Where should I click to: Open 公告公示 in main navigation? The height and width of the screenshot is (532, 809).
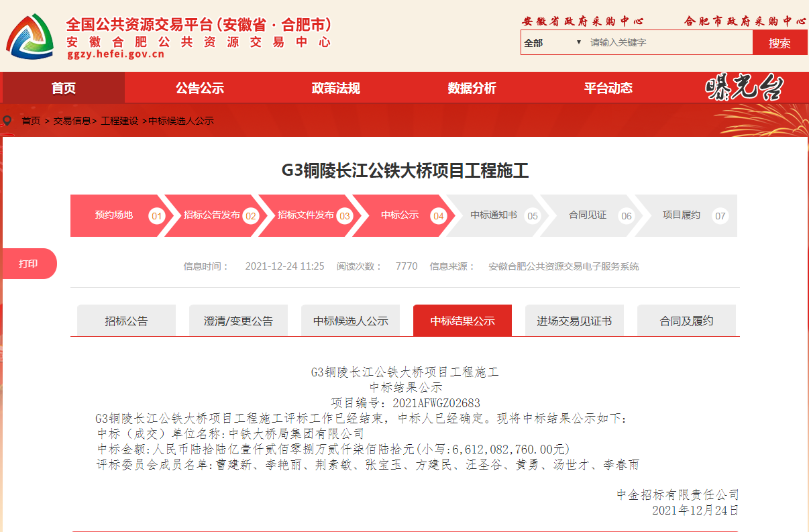tap(199, 88)
